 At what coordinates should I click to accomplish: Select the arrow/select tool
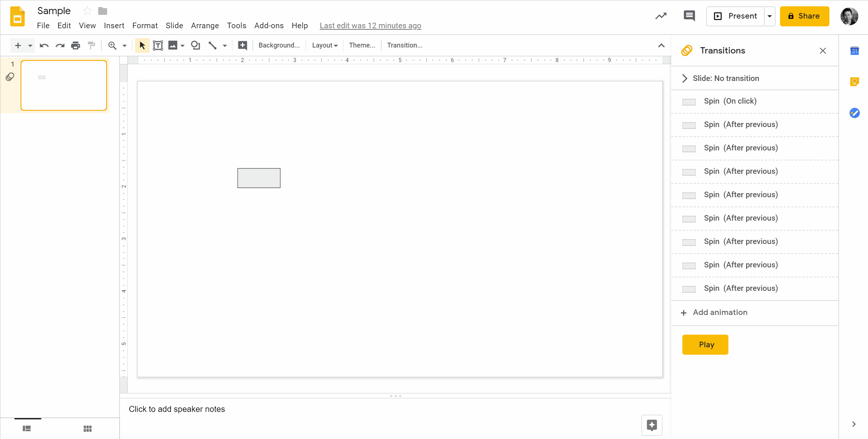[142, 45]
